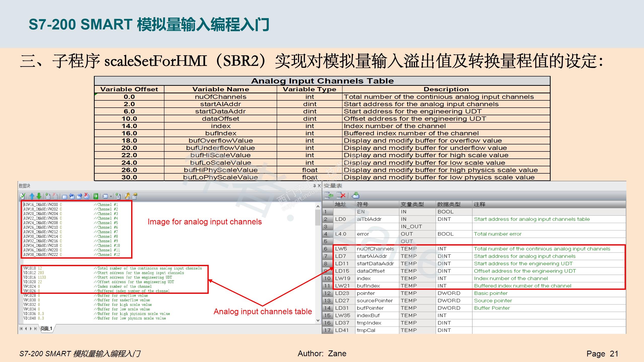Image resolution: width=644 pixels, height=362 pixels.
Task: Close the data block panel
Action: 319,186
